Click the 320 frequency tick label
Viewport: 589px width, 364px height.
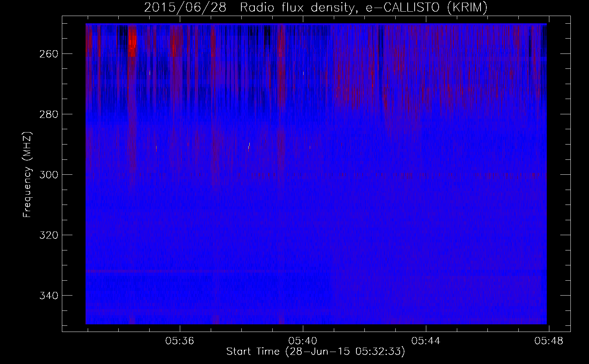(x=48, y=235)
